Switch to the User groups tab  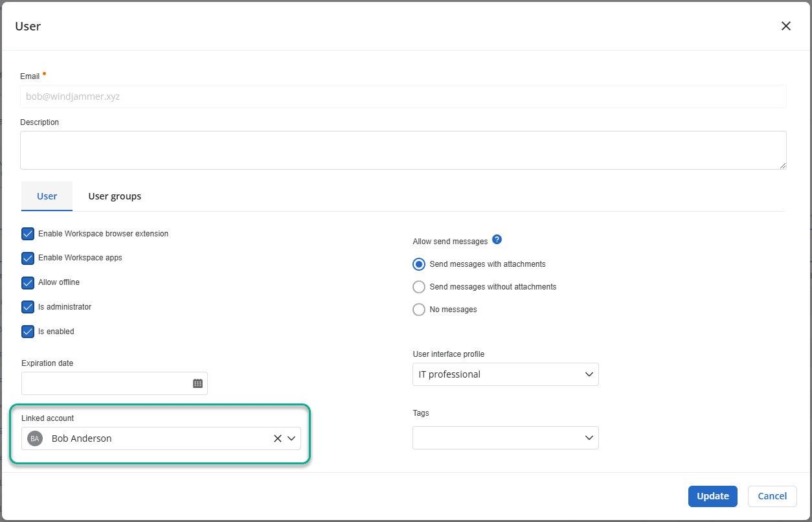pyautogui.click(x=115, y=196)
